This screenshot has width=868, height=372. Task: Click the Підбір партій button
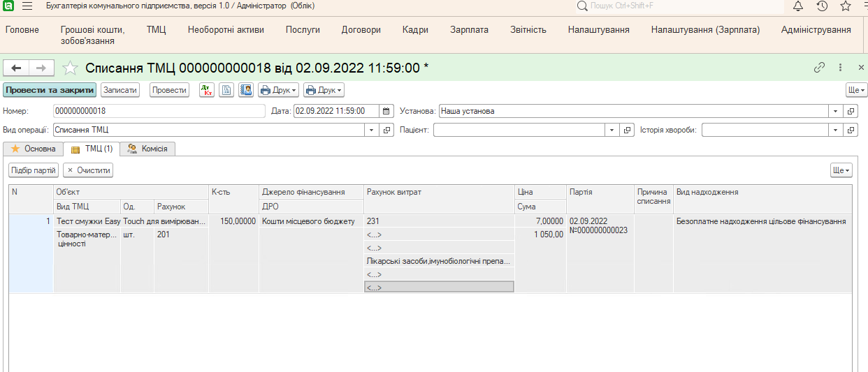pos(34,170)
